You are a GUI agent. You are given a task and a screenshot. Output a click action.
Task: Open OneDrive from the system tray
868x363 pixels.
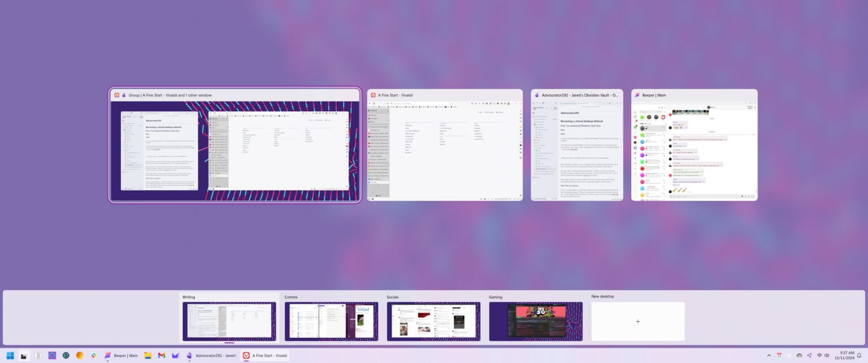[800, 355]
